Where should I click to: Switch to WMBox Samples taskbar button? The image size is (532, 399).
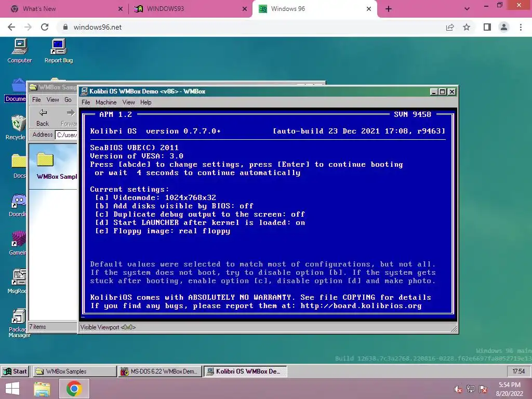tap(74, 371)
